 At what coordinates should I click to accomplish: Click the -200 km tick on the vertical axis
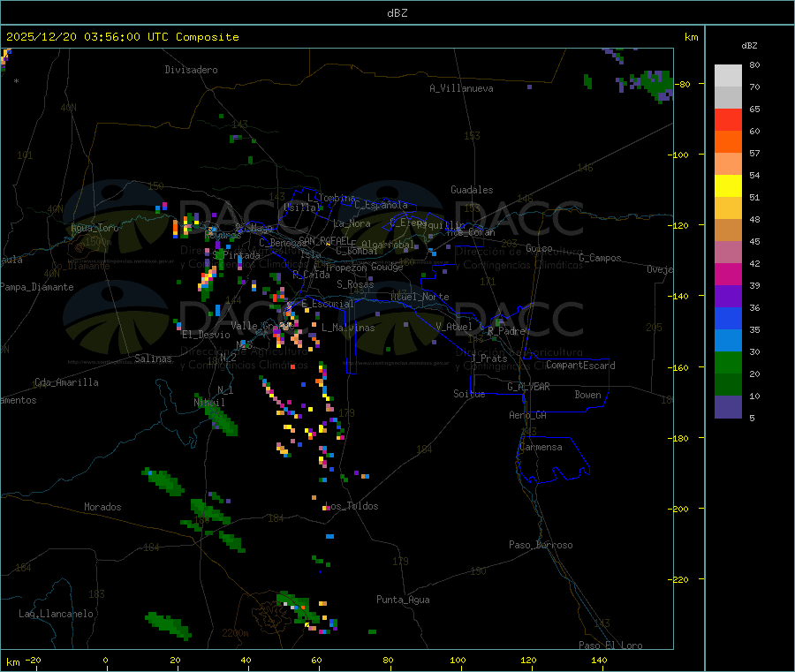click(680, 509)
